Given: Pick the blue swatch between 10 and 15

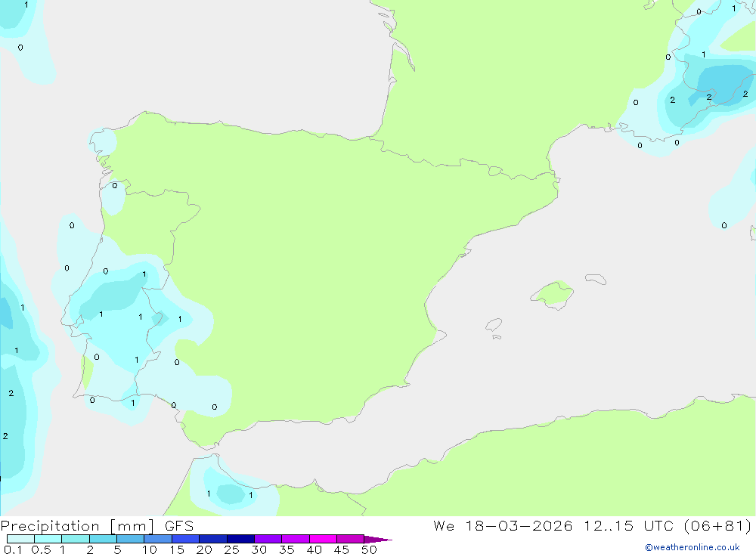Looking at the screenshot, I should [158, 539].
